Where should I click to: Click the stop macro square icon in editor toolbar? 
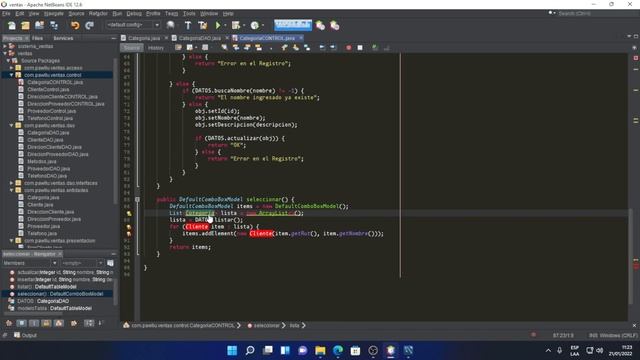(360, 48)
